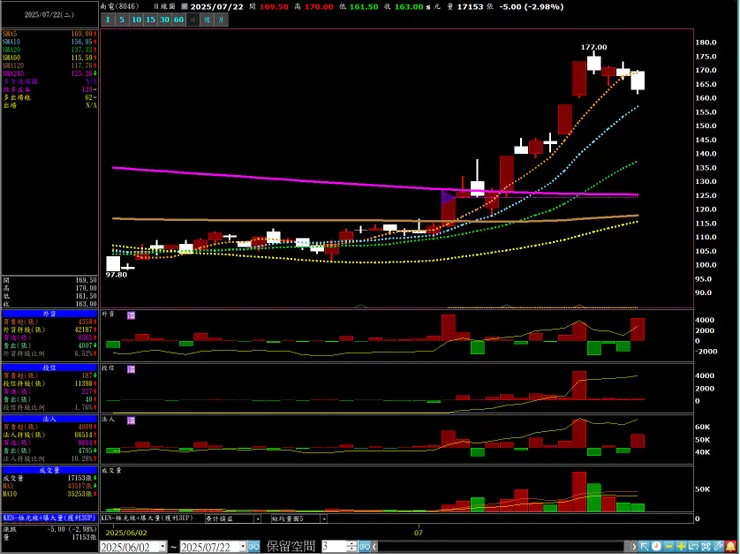The image size is (740, 554).
Task: Switch chart to 5-minute interval
Action: point(122,20)
